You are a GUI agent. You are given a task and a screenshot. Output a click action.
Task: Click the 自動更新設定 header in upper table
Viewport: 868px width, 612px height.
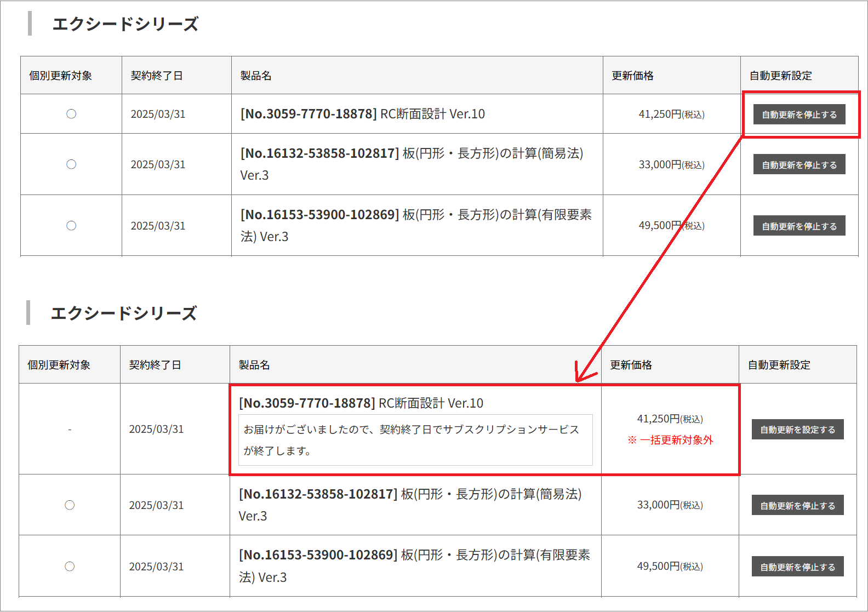(x=780, y=76)
